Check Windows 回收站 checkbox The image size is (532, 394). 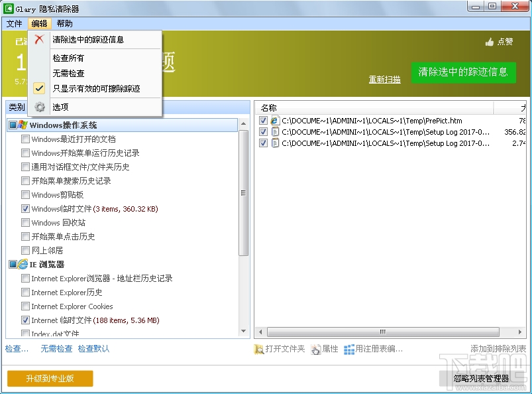tap(25, 222)
